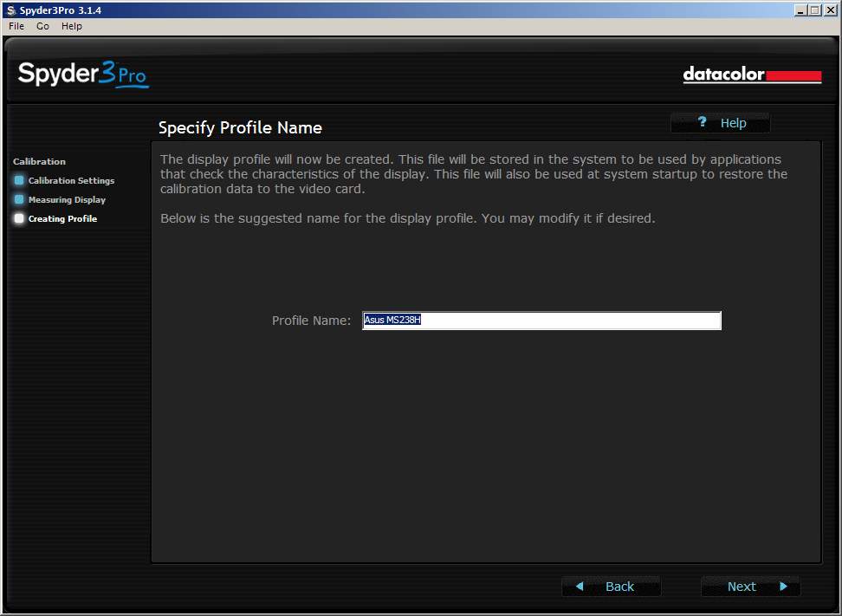The image size is (842, 616).
Task: Open the File menu
Action: click(x=16, y=26)
